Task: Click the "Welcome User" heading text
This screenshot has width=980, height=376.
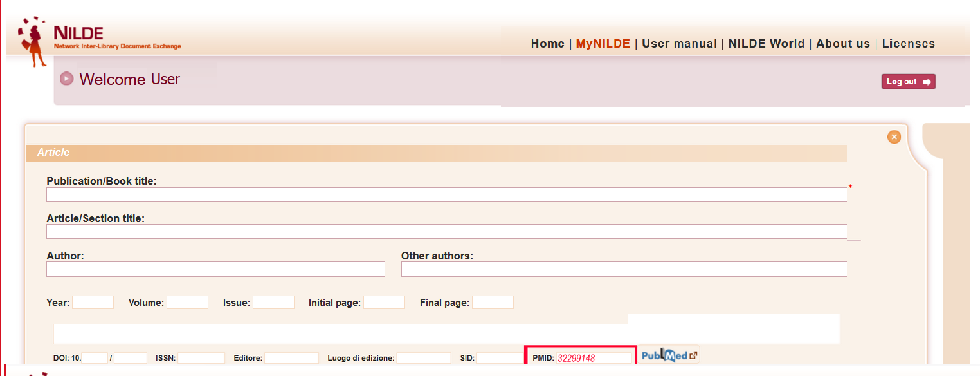Action: [130, 79]
